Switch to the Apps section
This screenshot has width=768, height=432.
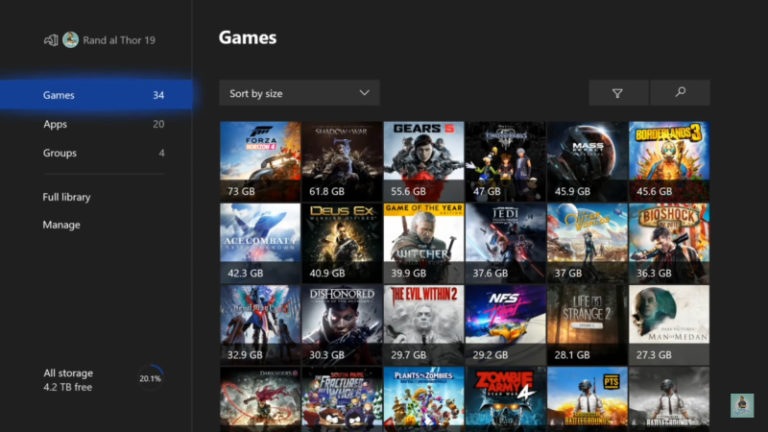(103, 124)
